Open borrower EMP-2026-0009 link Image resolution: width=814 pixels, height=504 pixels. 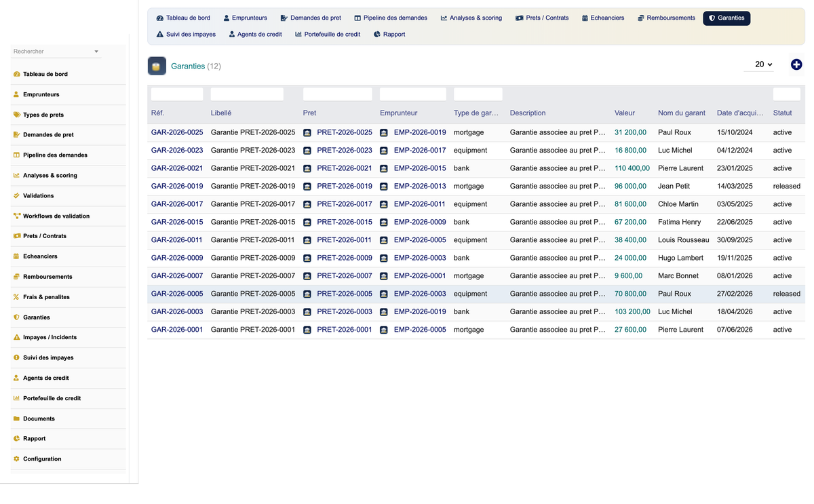coord(420,222)
